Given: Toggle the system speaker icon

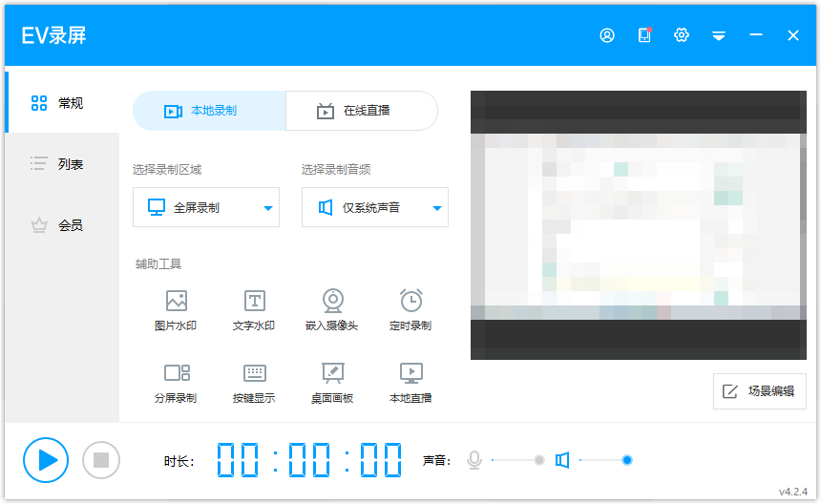Looking at the screenshot, I should click(x=562, y=460).
